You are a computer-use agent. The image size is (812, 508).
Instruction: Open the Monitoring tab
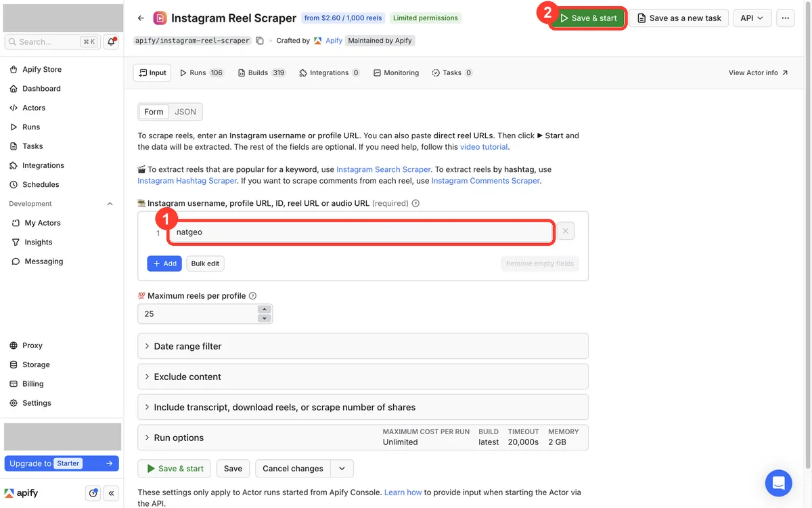tap(396, 72)
